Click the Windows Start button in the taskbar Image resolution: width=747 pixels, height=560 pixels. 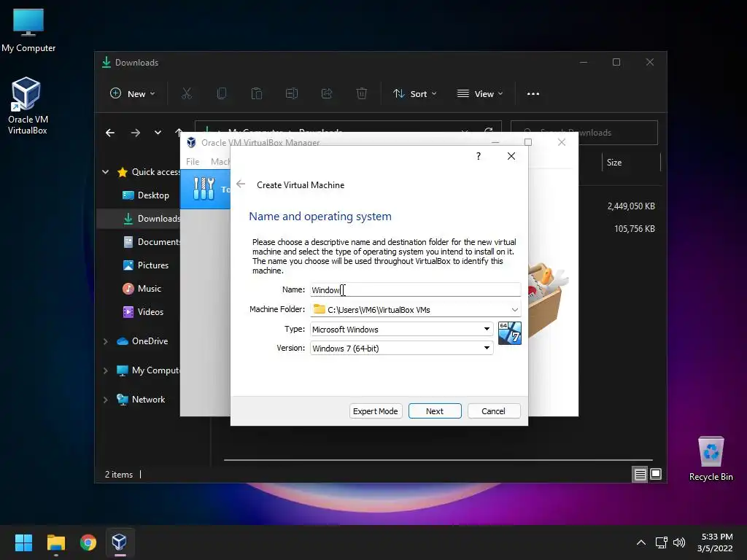pos(23,542)
